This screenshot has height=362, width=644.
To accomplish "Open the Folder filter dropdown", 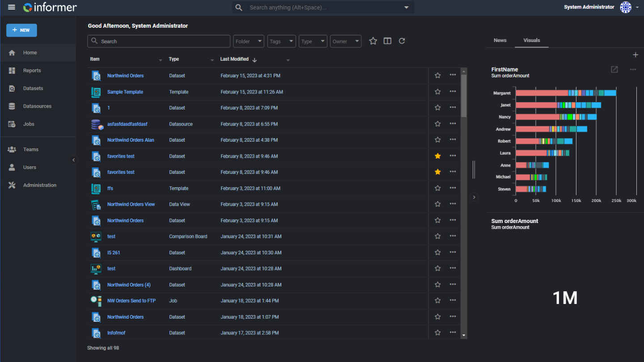I will [x=249, y=41].
